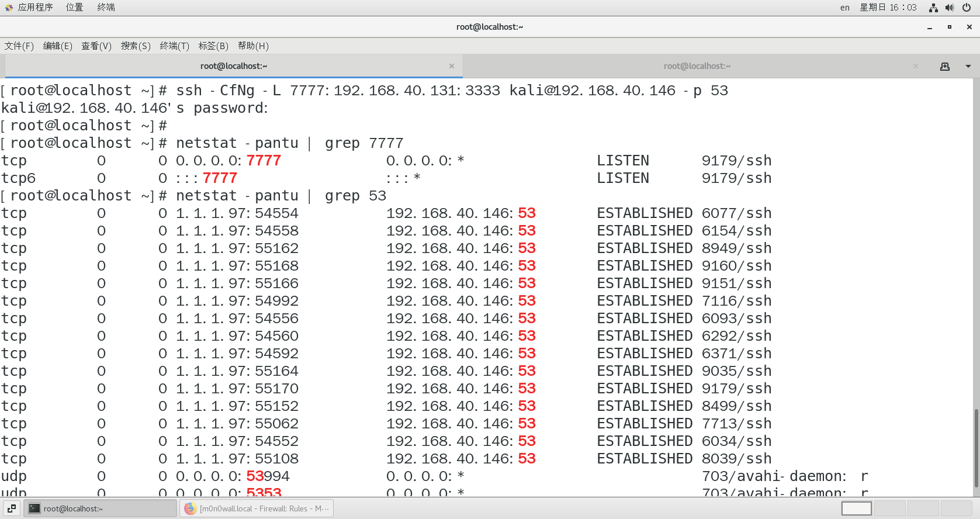Click local address 1.1.1.97:55108
The width and height of the screenshot is (980, 519).
[237, 459]
